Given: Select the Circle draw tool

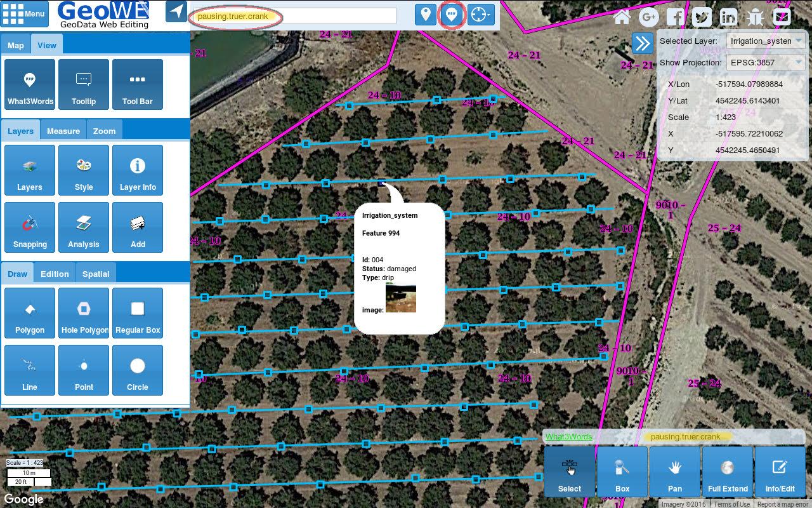Looking at the screenshot, I should (x=138, y=370).
